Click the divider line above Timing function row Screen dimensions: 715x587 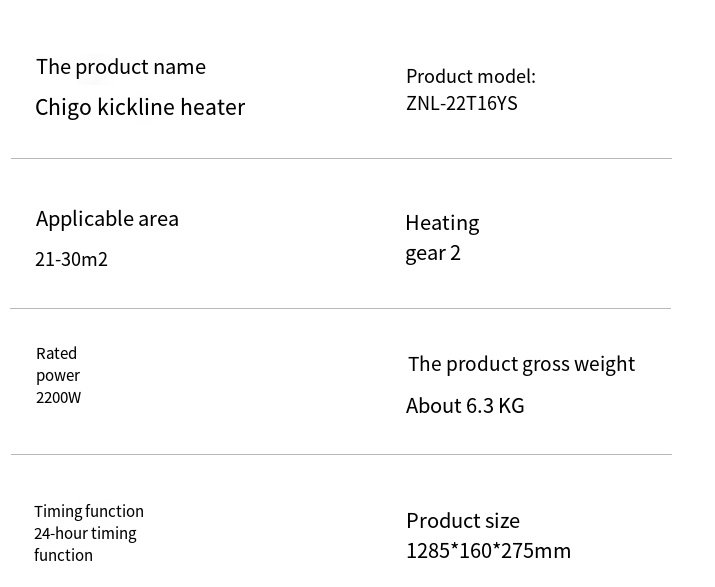(341, 455)
